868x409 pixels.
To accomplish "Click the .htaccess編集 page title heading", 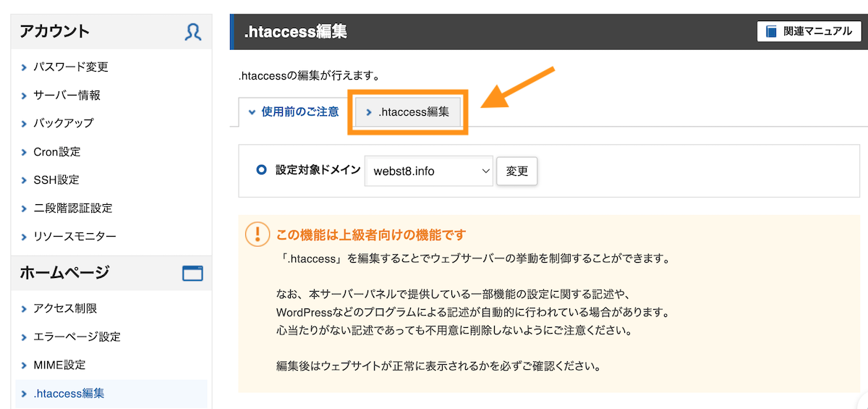I will pyautogui.click(x=295, y=32).
